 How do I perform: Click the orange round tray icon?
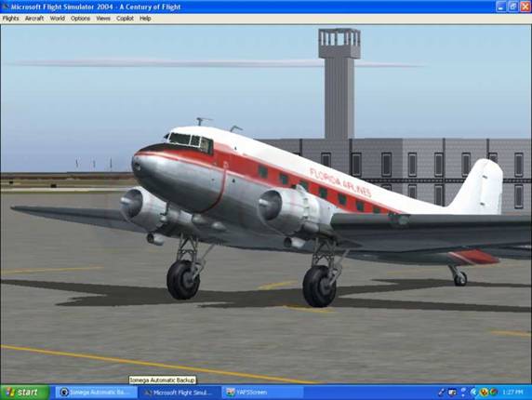tap(484, 393)
